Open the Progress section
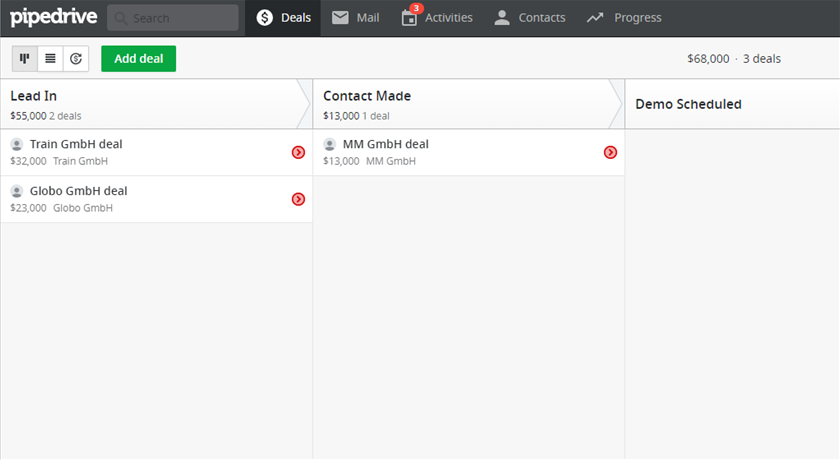840x460 pixels. pos(624,18)
